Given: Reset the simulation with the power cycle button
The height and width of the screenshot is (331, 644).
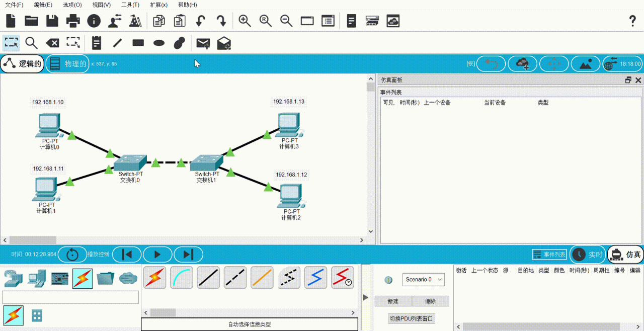Looking at the screenshot, I should coord(72,255).
